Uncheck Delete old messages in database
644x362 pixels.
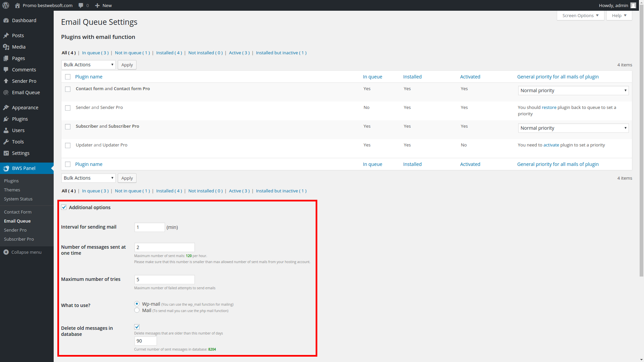[137, 327]
